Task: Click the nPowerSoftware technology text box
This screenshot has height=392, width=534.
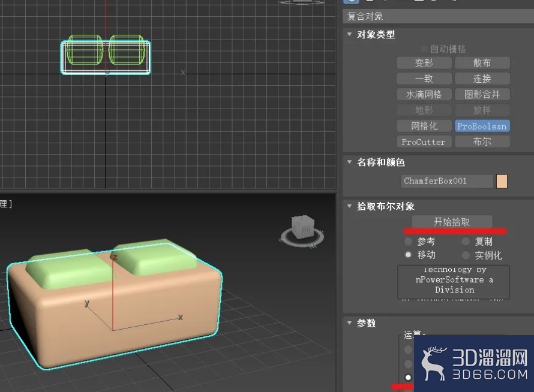Action: pos(454,282)
